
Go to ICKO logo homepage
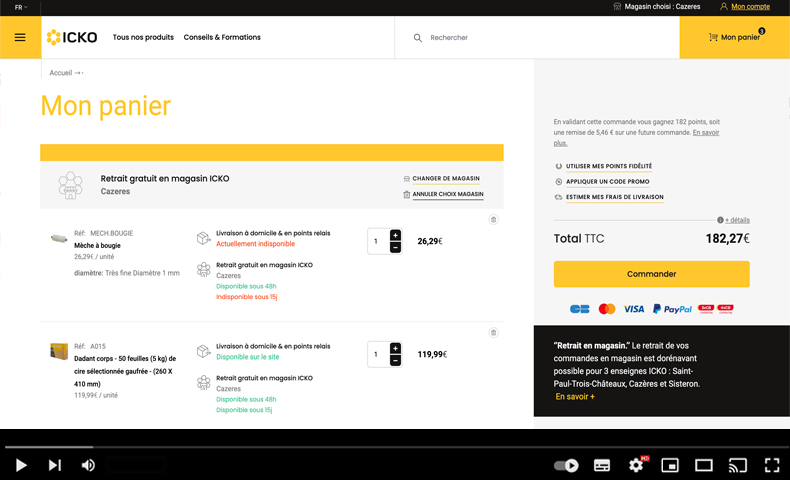pyautogui.click(x=72, y=37)
